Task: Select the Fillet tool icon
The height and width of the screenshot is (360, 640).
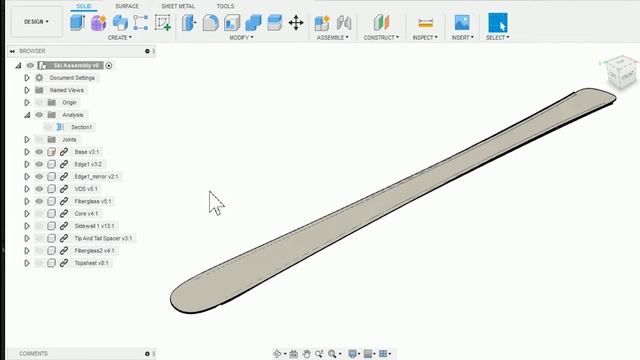Action: 211,23
